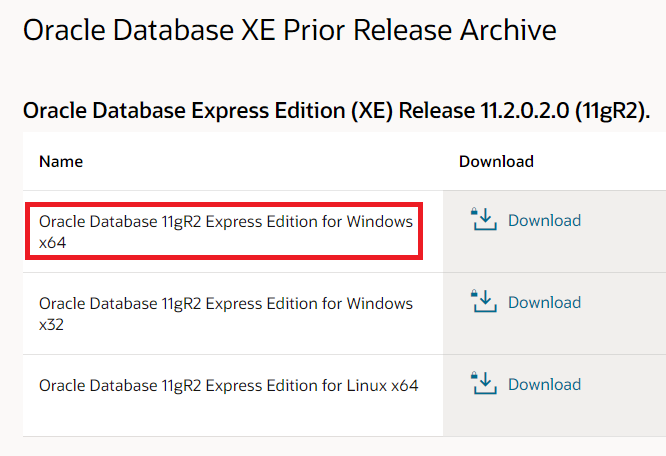This screenshot has width=666, height=456.
Task: Open the Download link for Windows x64 edition
Action: [x=545, y=220]
